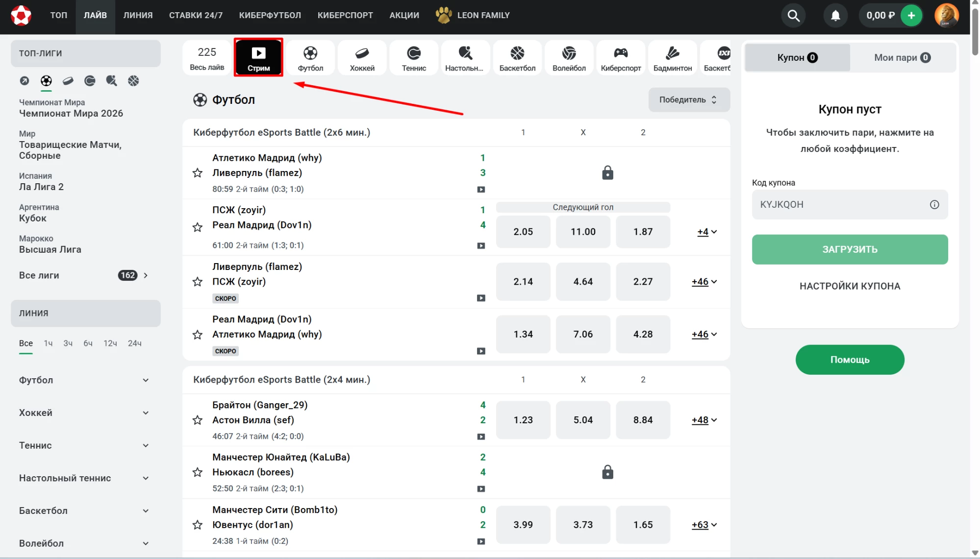
Task: Click the green Помощь button
Action: point(850,360)
